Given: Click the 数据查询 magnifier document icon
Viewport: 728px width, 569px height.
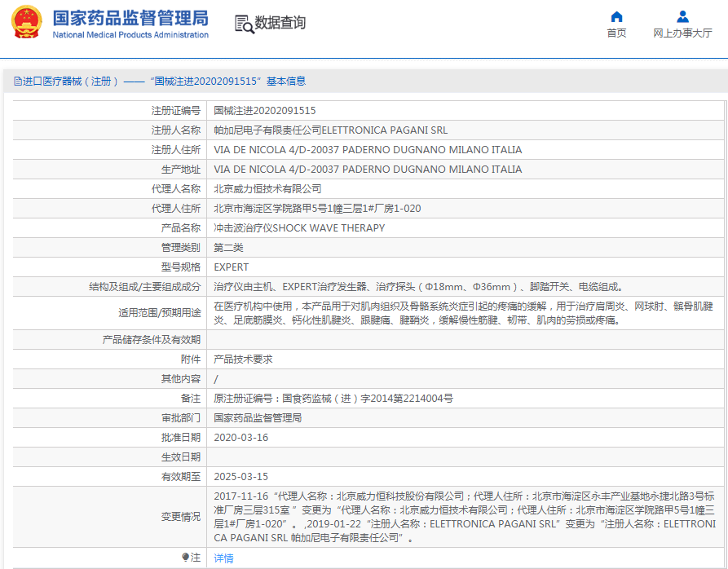Looking at the screenshot, I should [x=243, y=24].
